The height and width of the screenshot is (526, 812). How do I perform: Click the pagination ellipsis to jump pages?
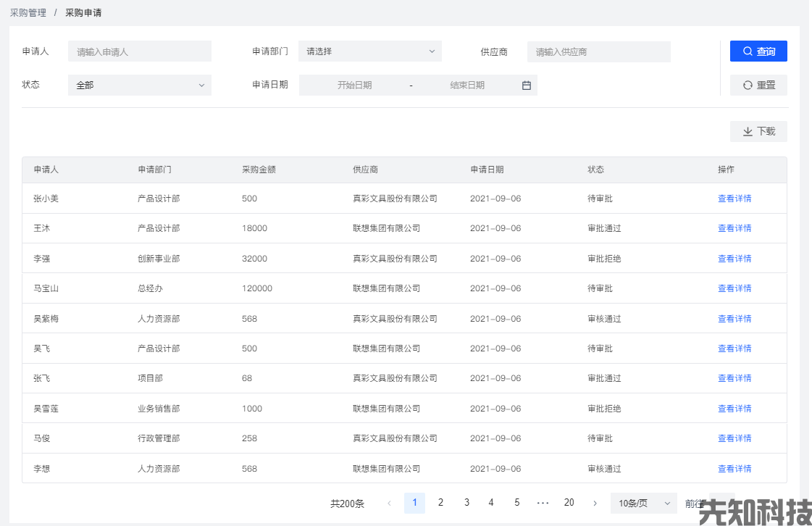(x=543, y=503)
